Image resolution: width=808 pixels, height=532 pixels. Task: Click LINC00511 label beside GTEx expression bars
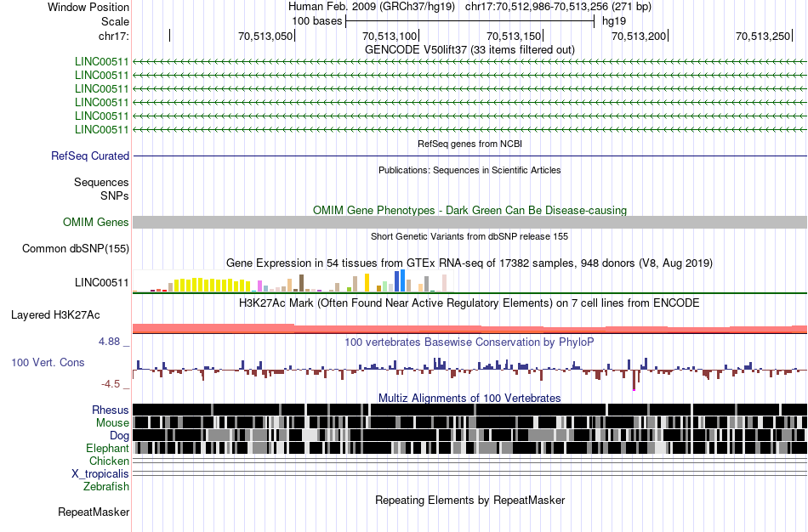pos(101,282)
